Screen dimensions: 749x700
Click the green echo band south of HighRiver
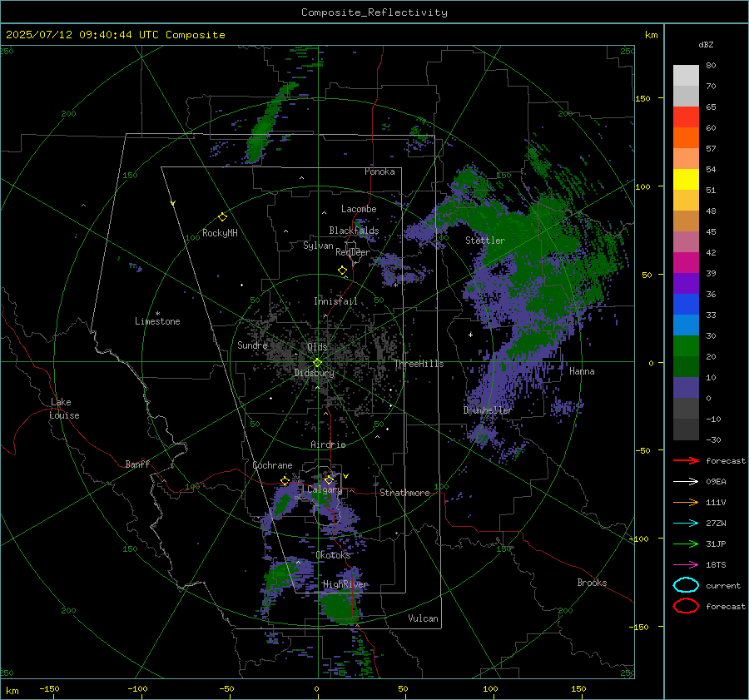click(340, 608)
